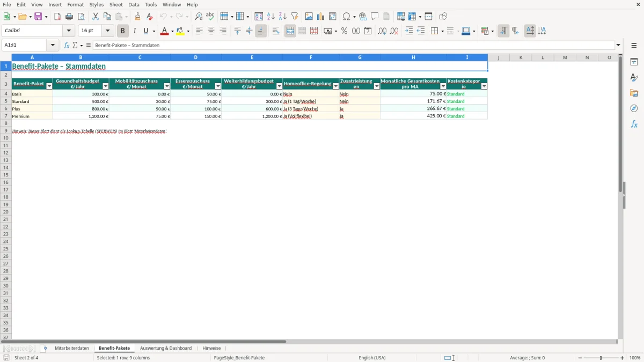Click the formula input field
Screen dimensions: 644x362
pos(354,46)
